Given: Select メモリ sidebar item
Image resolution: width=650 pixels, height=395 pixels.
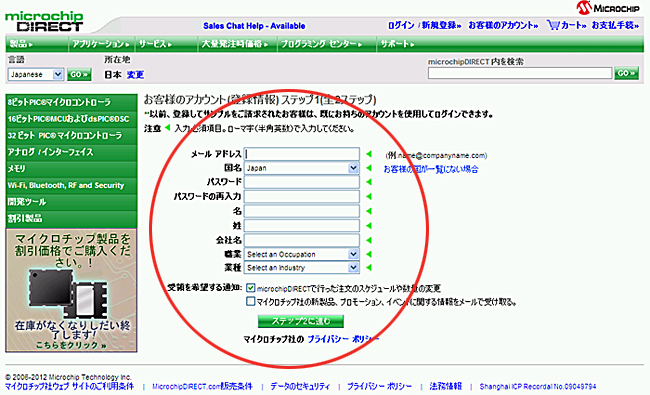Looking at the screenshot, I should [x=71, y=169].
